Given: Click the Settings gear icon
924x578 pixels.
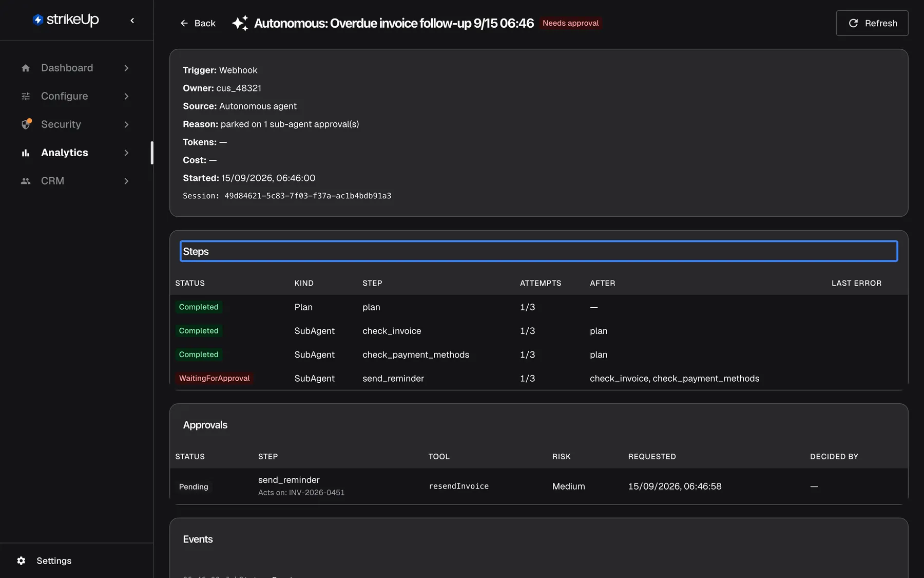Looking at the screenshot, I should 21,561.
